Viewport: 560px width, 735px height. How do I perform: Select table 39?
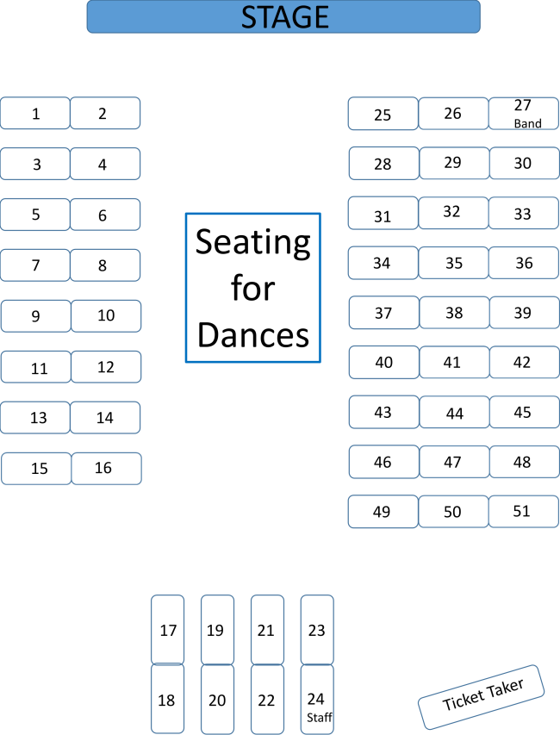pyautogui.click(x=525, y=312)
